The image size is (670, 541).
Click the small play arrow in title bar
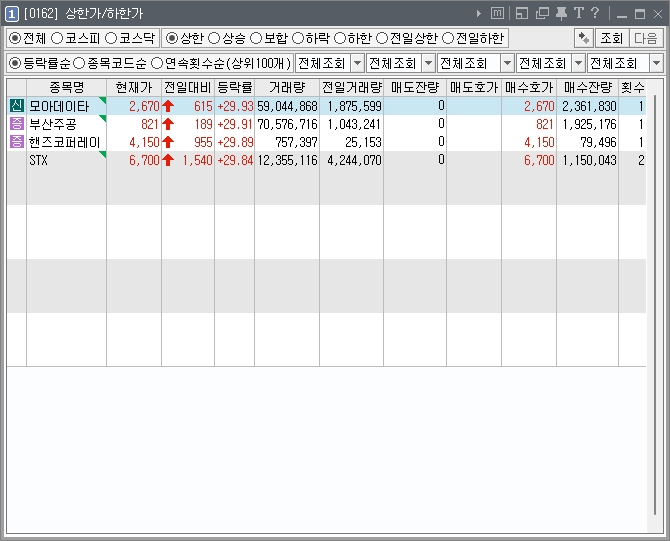pyautogui.click(x=479, y=14)
